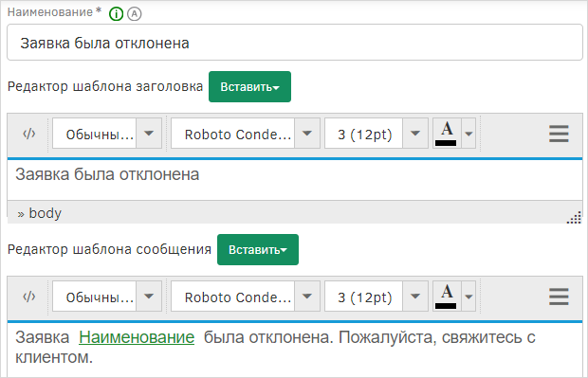This screenshot has width=588, height=378.
Task: Click green info icon next to Наименование
Action: click(x=117, y=14)
